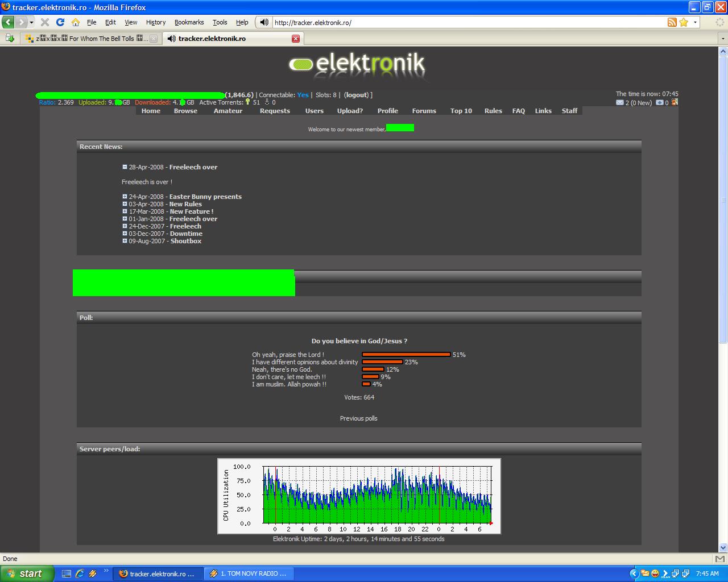The height and width of the screenshot is (582, 728).
Task: Close the tracker.elektronik.ro tab with red X
Action: pos(296,39)
